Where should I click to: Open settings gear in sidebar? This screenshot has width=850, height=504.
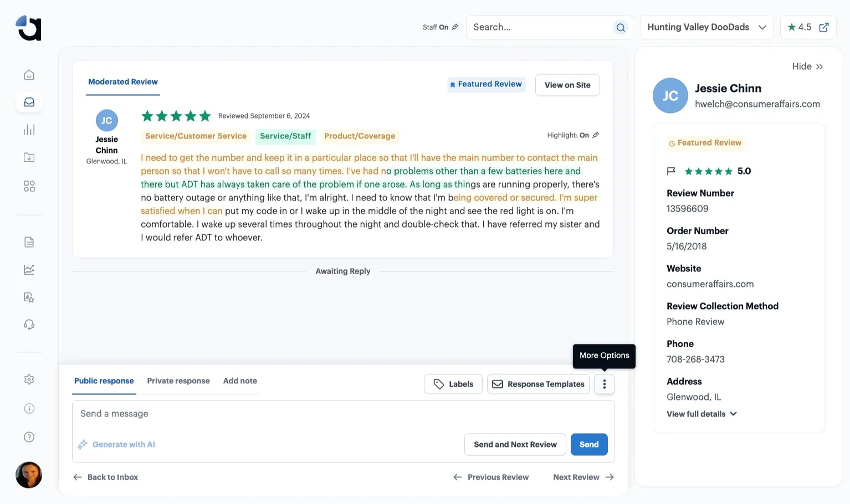[x=29, y=379]
